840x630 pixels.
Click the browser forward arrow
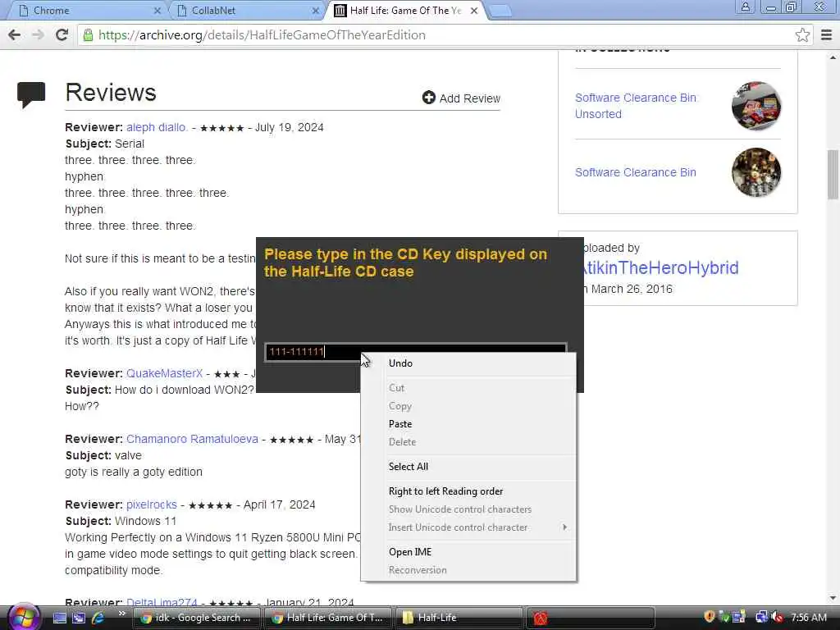38,35
